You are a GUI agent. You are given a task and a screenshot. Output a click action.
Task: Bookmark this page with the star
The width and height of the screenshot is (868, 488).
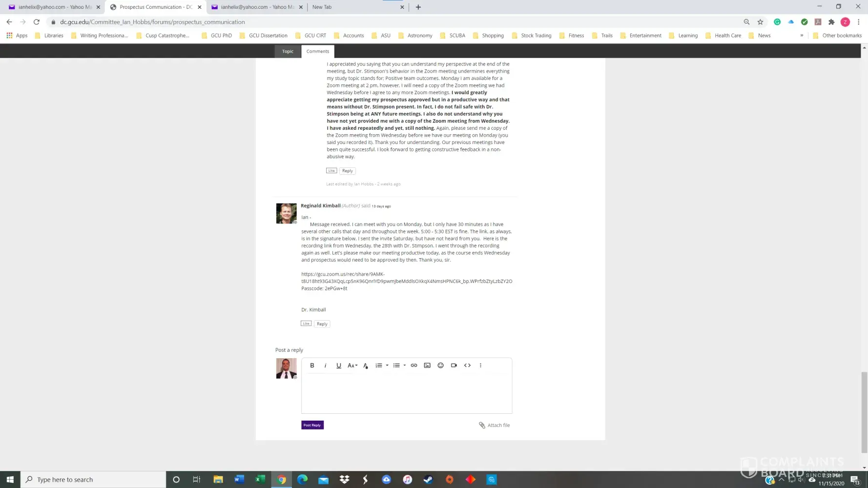point(760,22)
